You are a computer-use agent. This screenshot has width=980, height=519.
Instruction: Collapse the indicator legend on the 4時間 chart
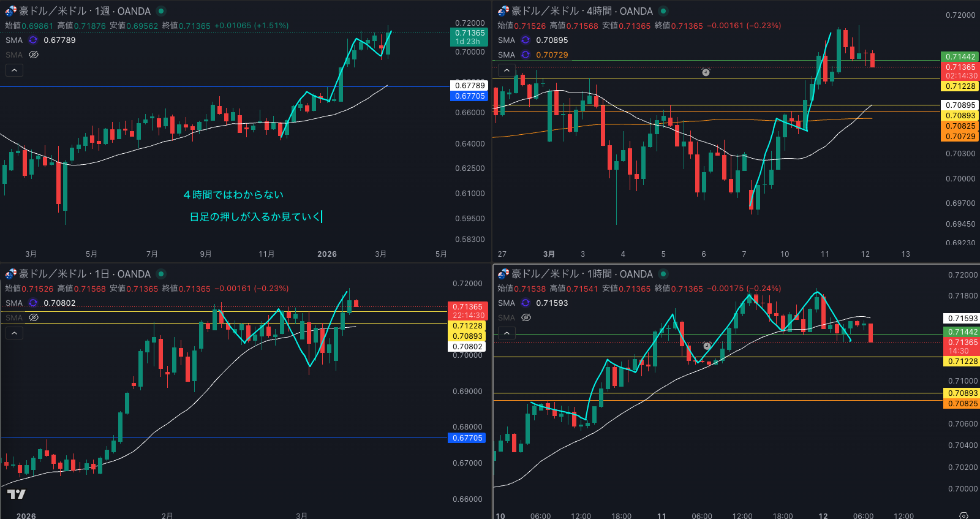click(x=507, y=70)
